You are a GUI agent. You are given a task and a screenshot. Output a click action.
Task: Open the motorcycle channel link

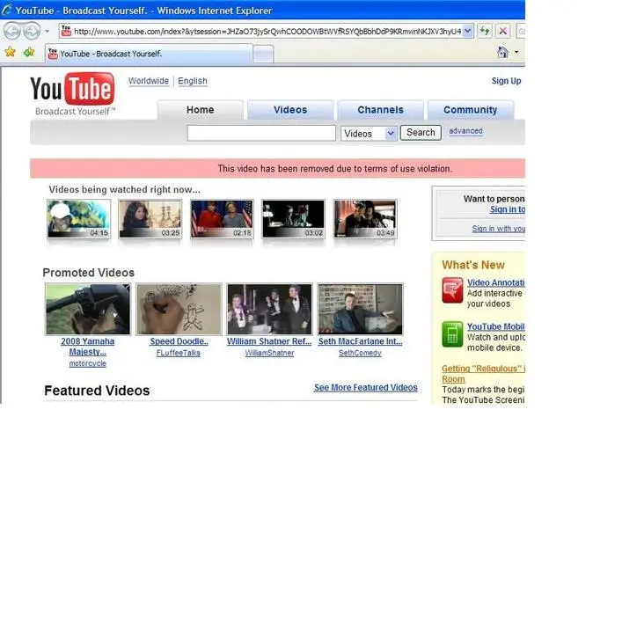coord(87,363)
